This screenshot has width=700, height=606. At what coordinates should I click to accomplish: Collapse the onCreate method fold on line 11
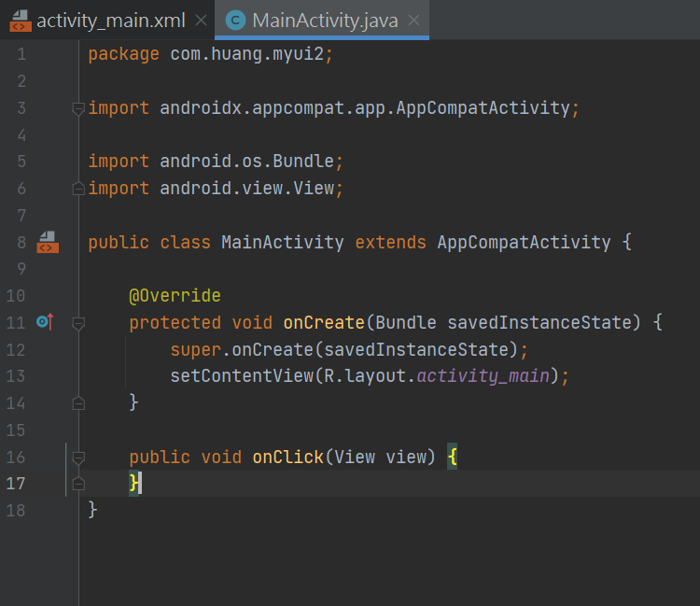pos(78,323)
